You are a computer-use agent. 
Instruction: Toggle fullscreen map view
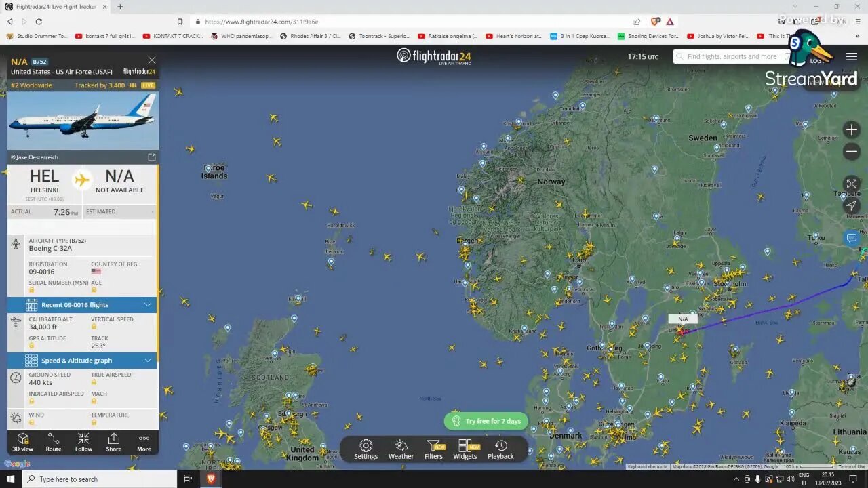(x=852, y=184)
